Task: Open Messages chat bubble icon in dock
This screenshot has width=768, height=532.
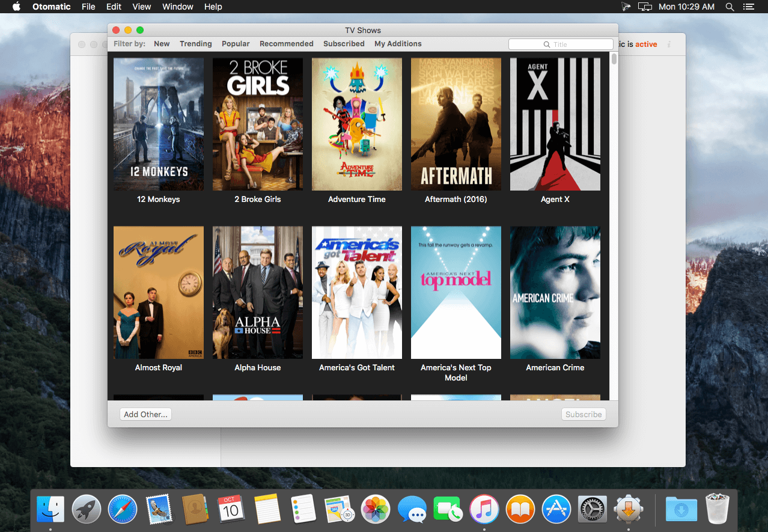Action: pyautogui.click(x=412, y=509)
